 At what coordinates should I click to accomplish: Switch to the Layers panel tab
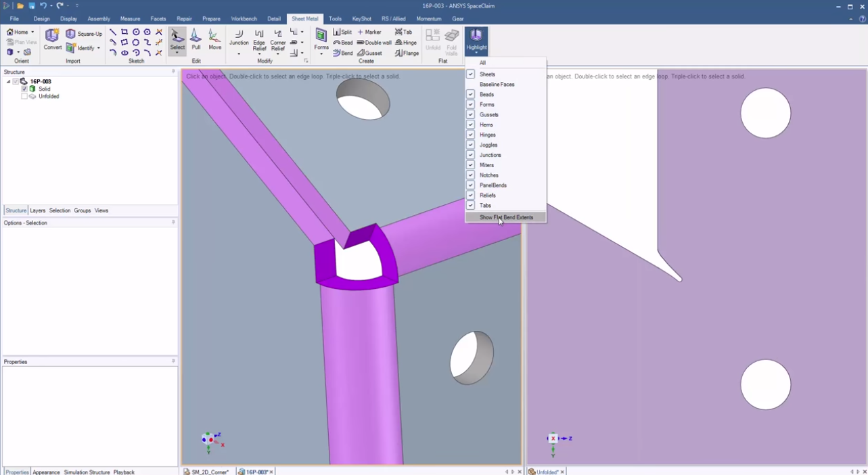[x=38, y=210]
